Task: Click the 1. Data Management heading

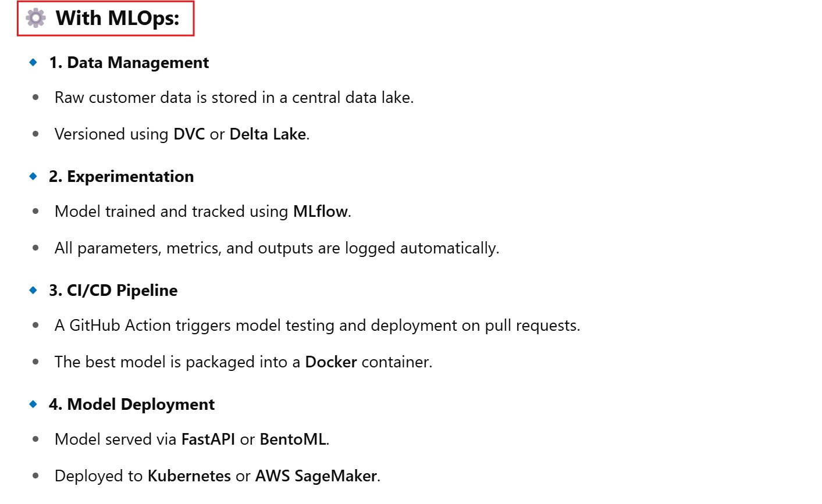Action: 129,63
